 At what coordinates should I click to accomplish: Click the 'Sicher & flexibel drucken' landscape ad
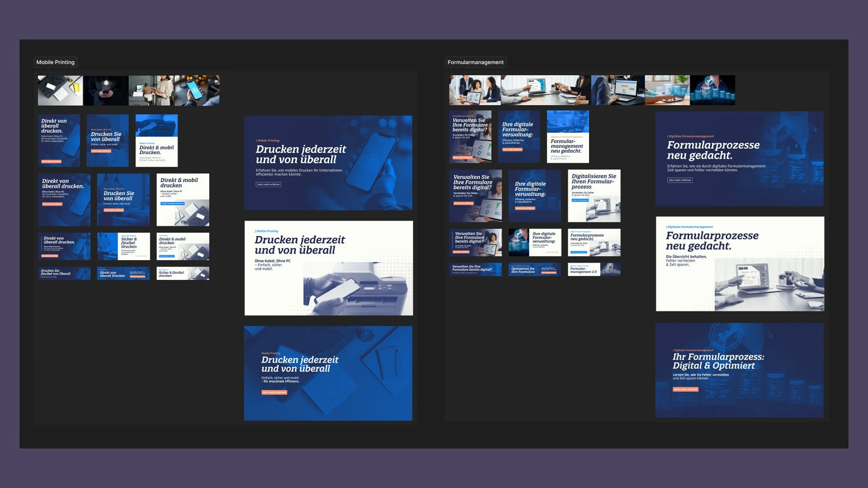pos(124,246)
